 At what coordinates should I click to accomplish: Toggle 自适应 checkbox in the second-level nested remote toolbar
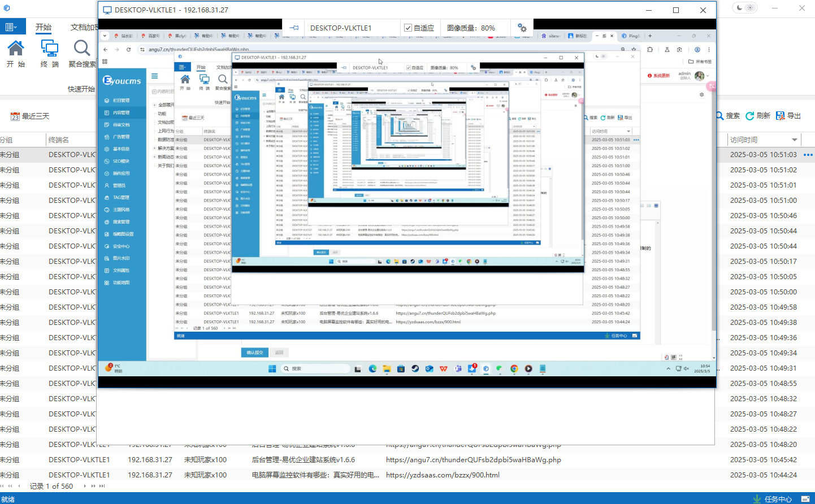pos(409,68)
